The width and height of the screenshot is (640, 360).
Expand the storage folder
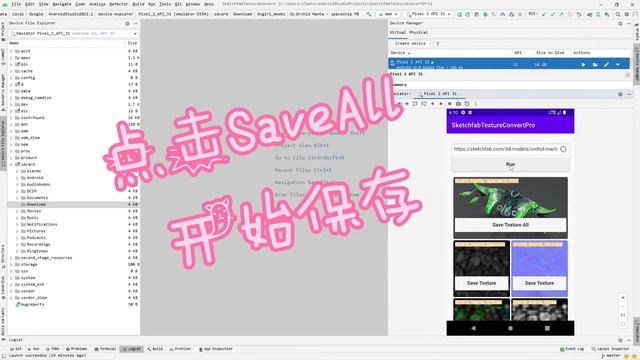(x=11, y=265)
